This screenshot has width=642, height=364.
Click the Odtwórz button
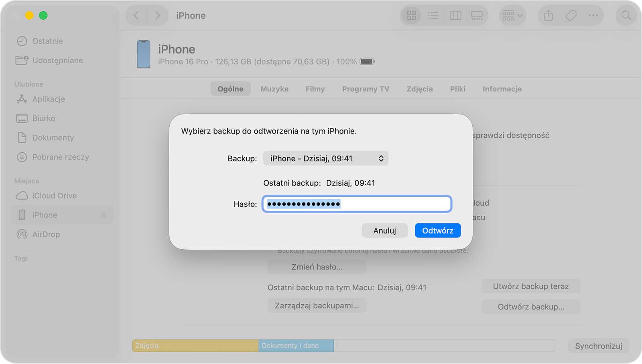click(438, 231)
